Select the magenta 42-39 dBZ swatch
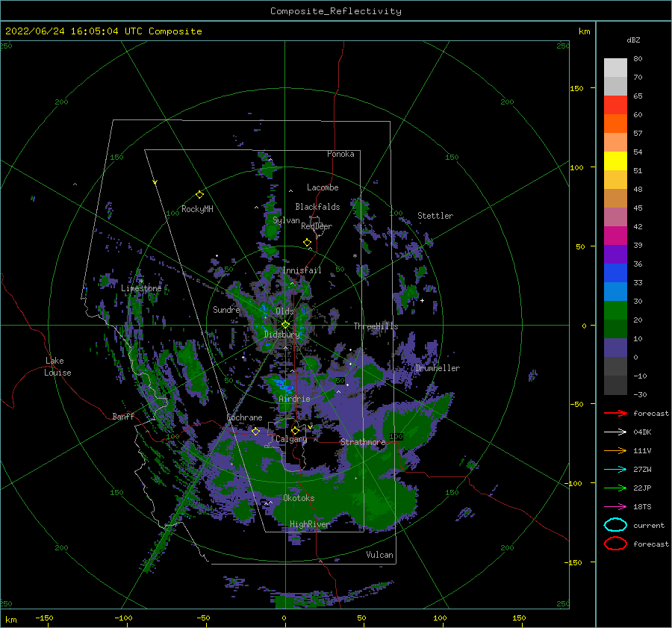The height and width of the screenshot is (628, 672). 615,236
